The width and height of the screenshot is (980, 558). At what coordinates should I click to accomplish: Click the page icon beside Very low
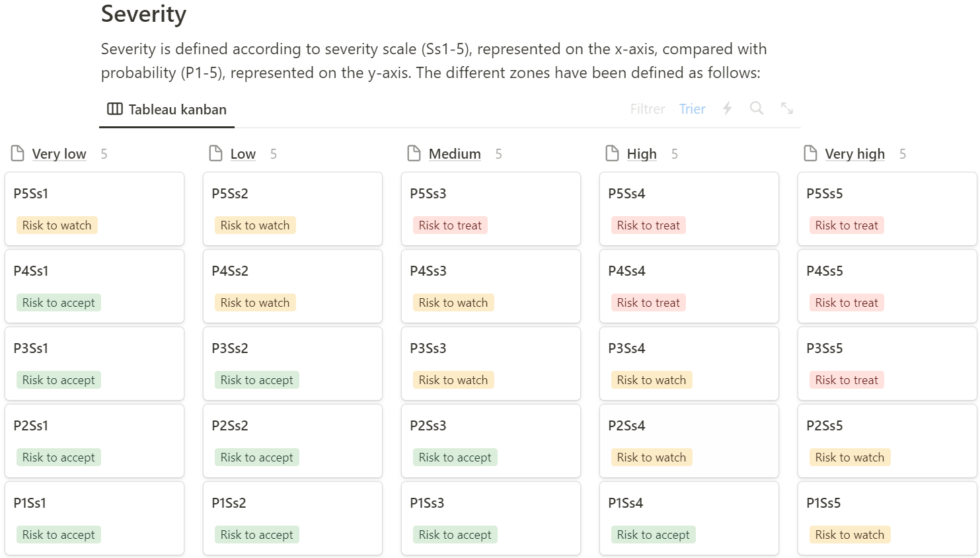pyautogui.click(x=18, y=153)
